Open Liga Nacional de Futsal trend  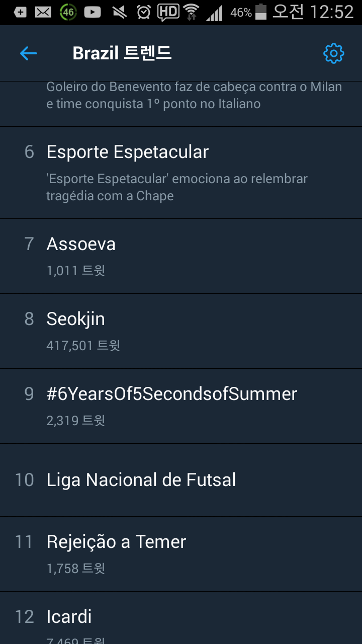point(141,480)
